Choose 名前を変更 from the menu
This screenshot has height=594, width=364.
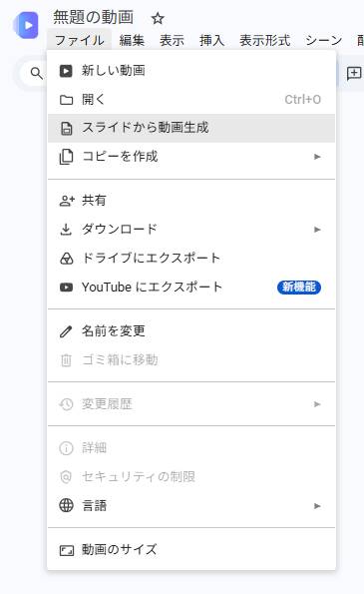[191, 331]
